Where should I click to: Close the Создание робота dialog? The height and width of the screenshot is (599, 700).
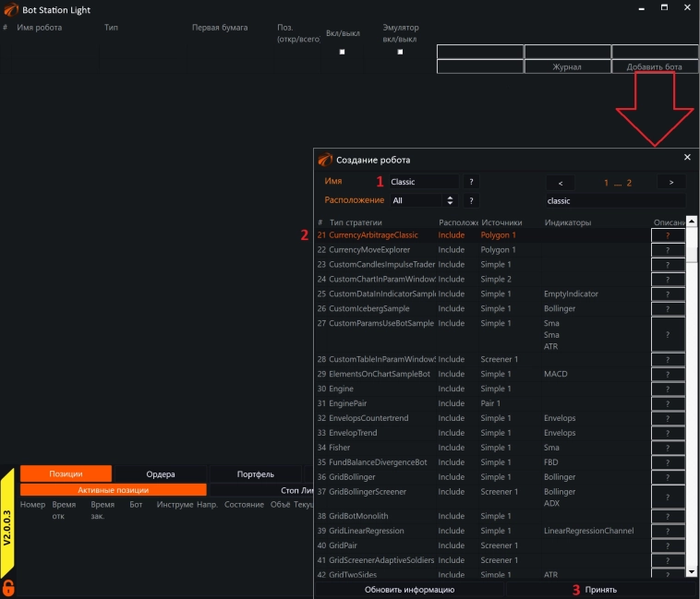(x=687, y=158)
